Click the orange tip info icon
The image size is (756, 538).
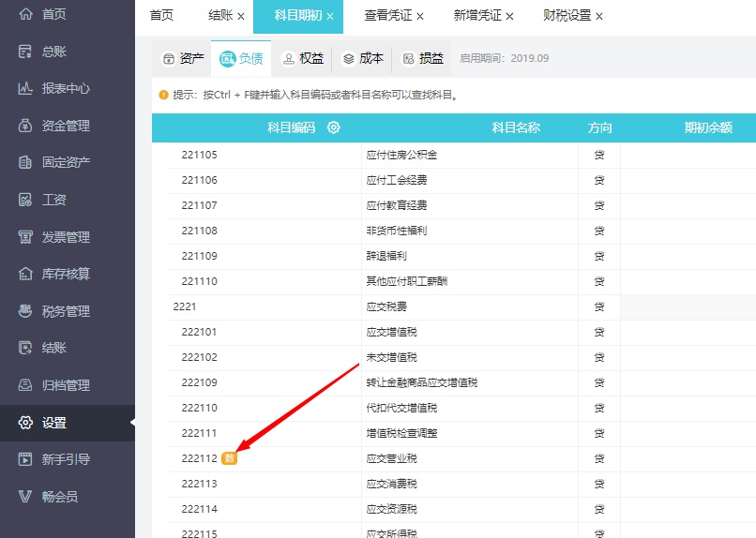[164, 95]
